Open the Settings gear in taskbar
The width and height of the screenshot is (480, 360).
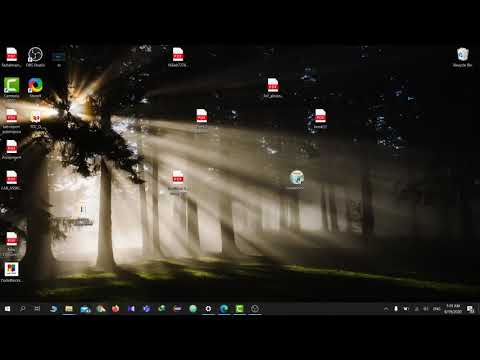(x=208, y=309)
